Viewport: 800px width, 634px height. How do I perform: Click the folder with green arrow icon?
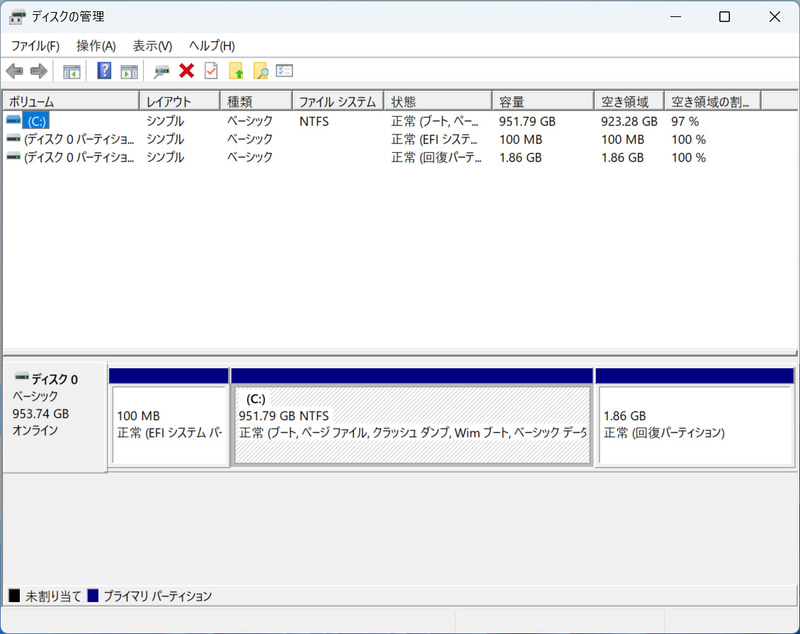point(236,71)
